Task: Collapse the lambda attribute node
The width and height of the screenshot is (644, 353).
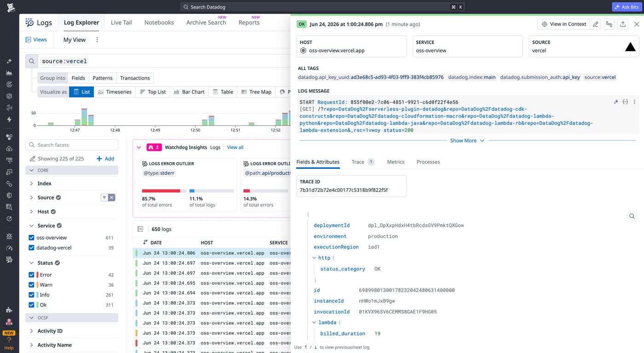Action: (x=314, y=323)
